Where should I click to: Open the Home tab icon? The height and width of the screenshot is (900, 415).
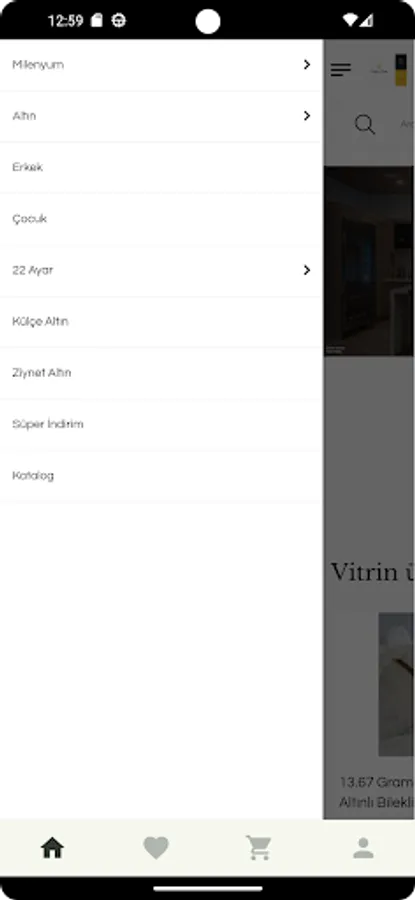pos(52,848)
